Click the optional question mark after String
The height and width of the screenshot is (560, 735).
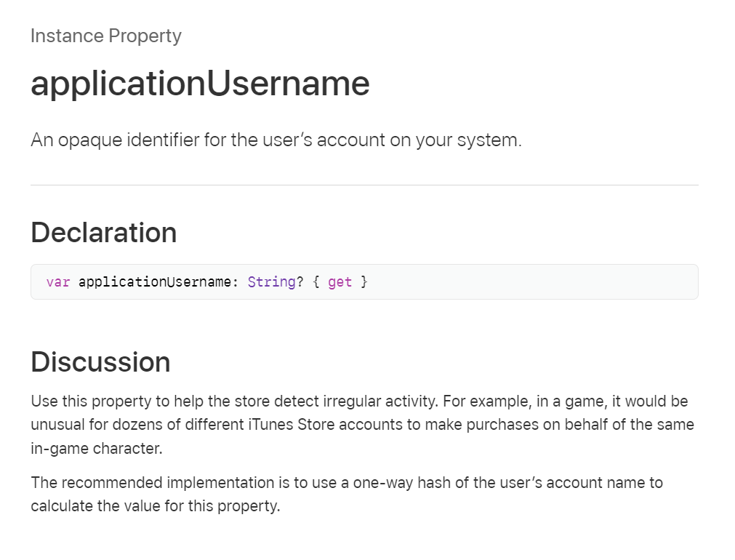pyautogui.click(x=300, y=282)
